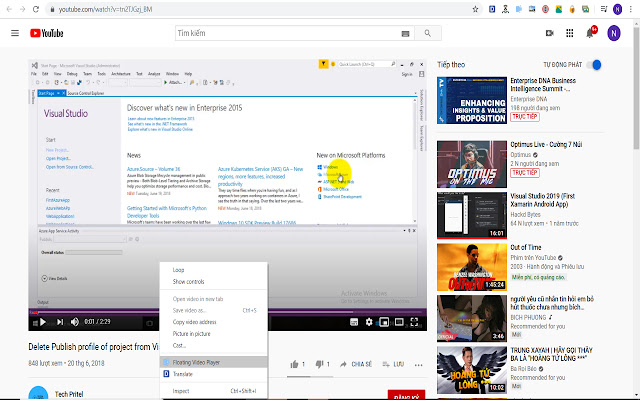This screenshot has width=640, height=400.
Task: Toggle subtitles/captions on the player
Action: (354, 322)
